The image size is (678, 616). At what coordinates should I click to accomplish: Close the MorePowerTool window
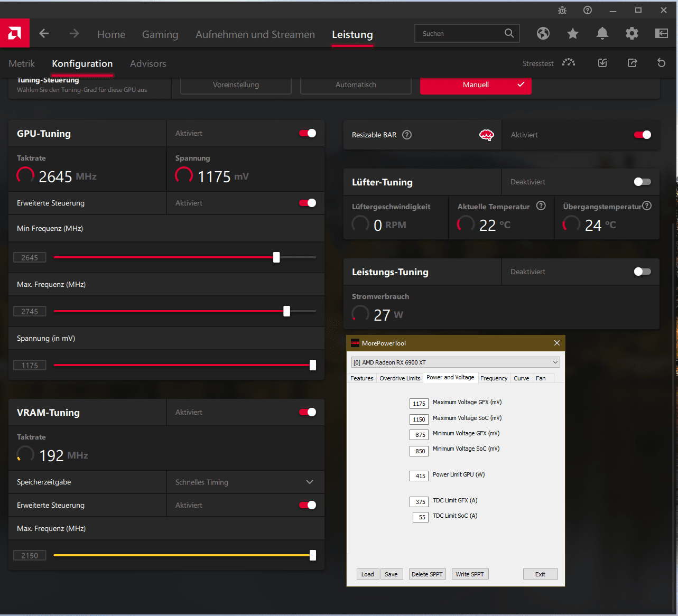click(556, 343)
